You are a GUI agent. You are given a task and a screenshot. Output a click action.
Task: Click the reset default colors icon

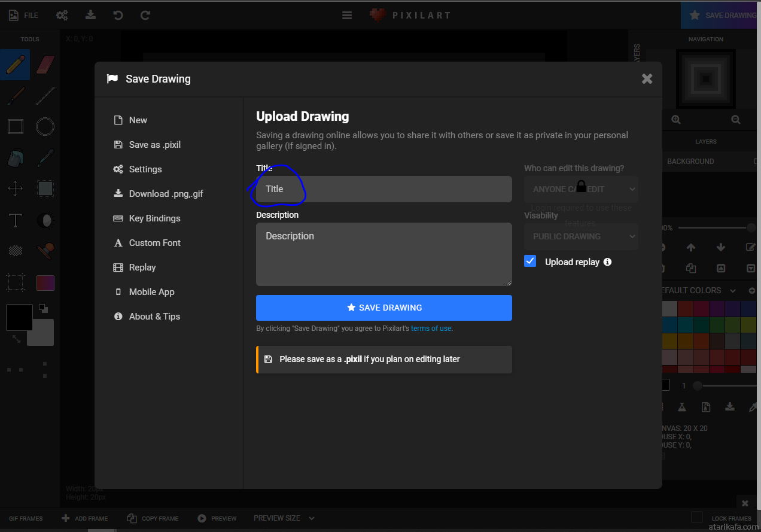coord(43,309)
